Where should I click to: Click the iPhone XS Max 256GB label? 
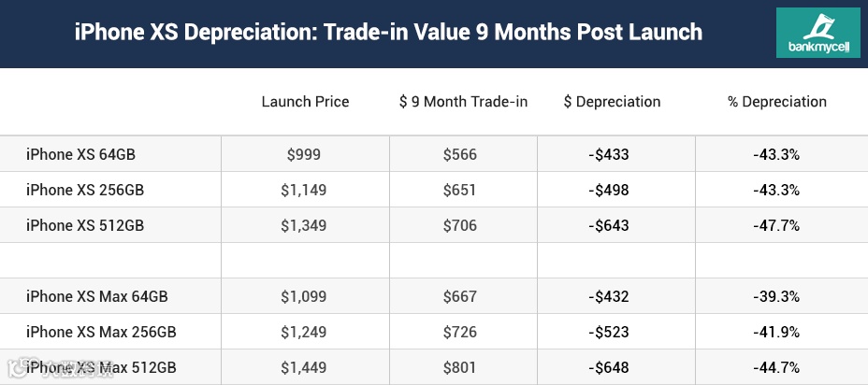(101, 332)
